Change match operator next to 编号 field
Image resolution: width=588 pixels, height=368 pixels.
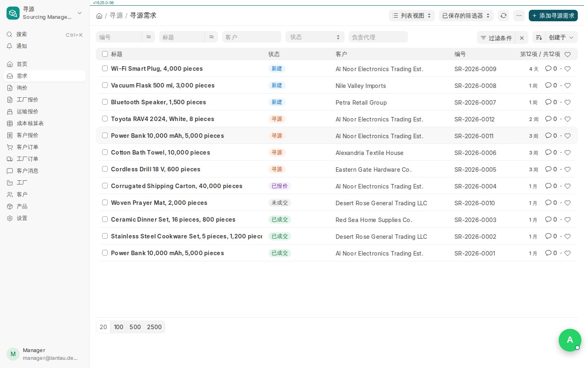click(148, 37)
